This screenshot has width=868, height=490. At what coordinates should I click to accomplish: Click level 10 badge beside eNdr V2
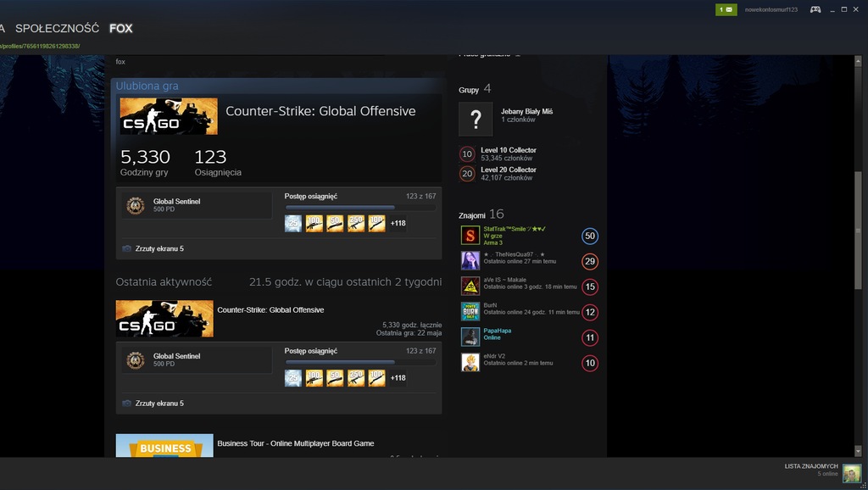(x=590, y=363)
